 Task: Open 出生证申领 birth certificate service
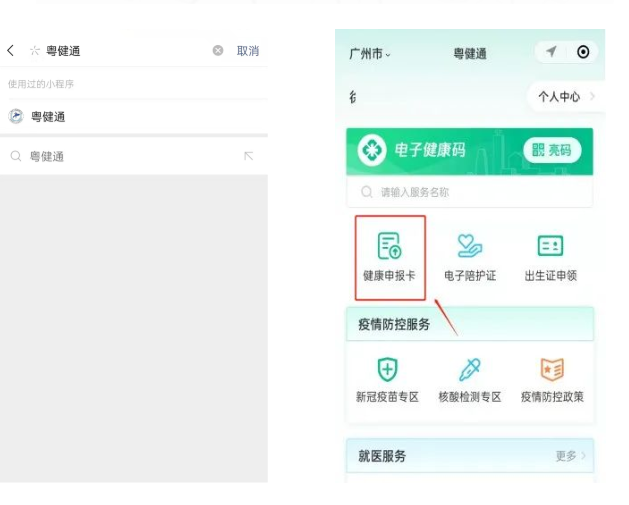click(550, 258)
